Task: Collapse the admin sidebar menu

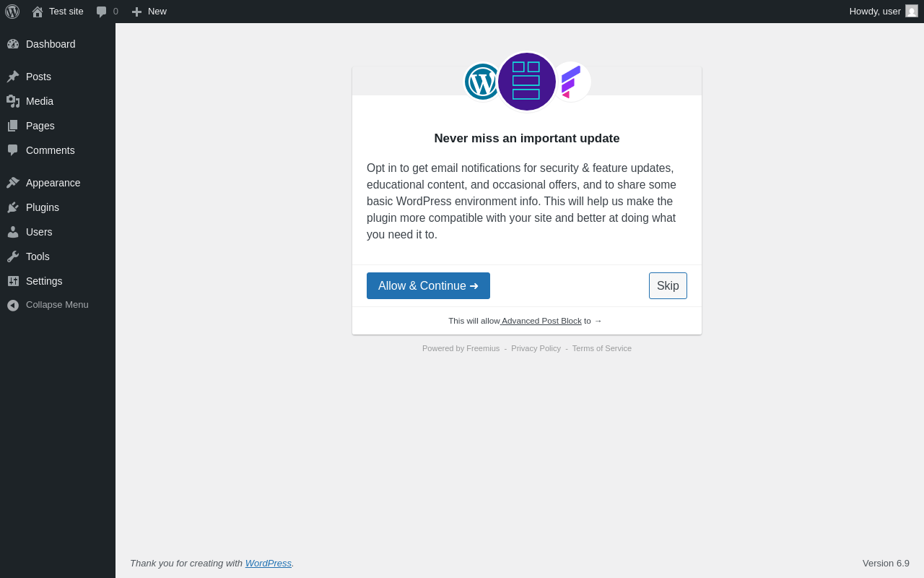Action: tap(57, 305)
